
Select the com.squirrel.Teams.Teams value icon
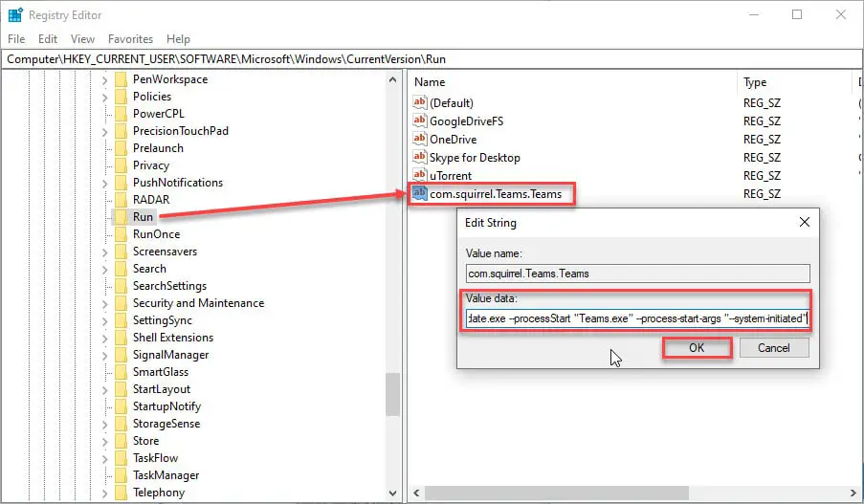coord(420,193)
